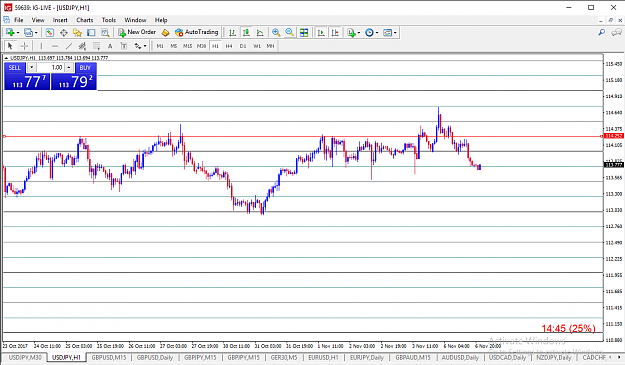Switch to H4 timeframe
This screenshot has height=365, width=625.
[229, 46]
